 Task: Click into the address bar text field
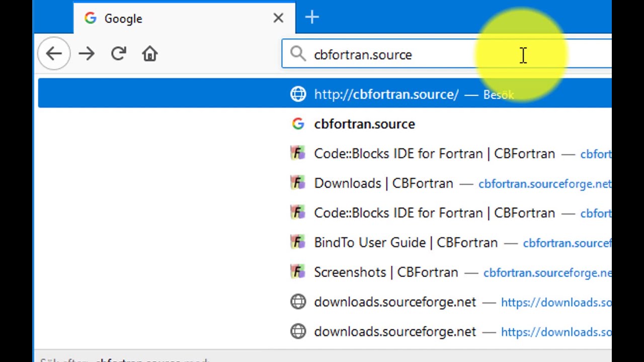(446, 54)
